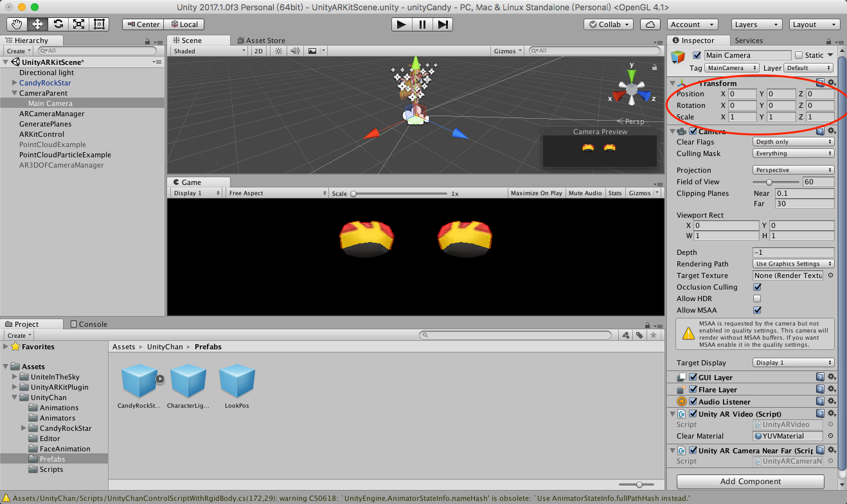Adjust Project icon size slider

point(636,485)
